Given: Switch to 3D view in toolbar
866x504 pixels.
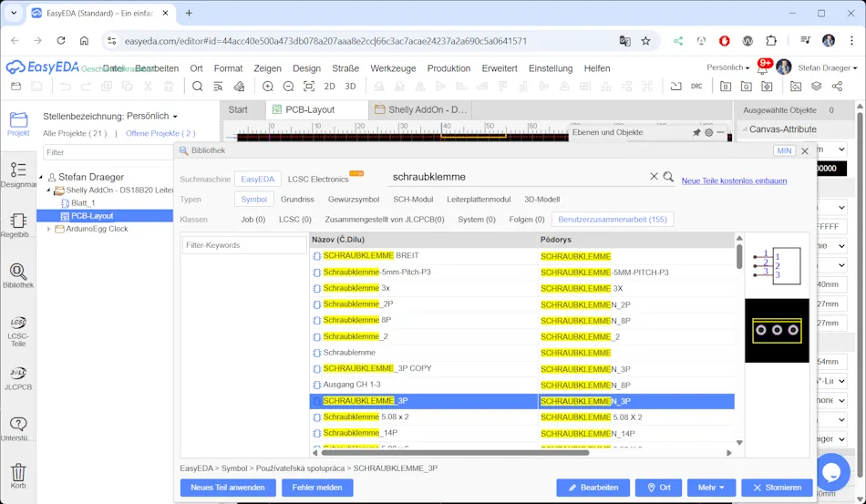Looking at the screenshot, I should pyautogui.click(x=350, y=87).
